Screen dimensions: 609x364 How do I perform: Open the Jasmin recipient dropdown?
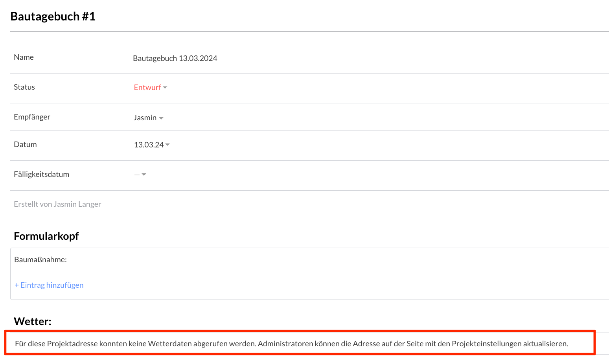145,118
